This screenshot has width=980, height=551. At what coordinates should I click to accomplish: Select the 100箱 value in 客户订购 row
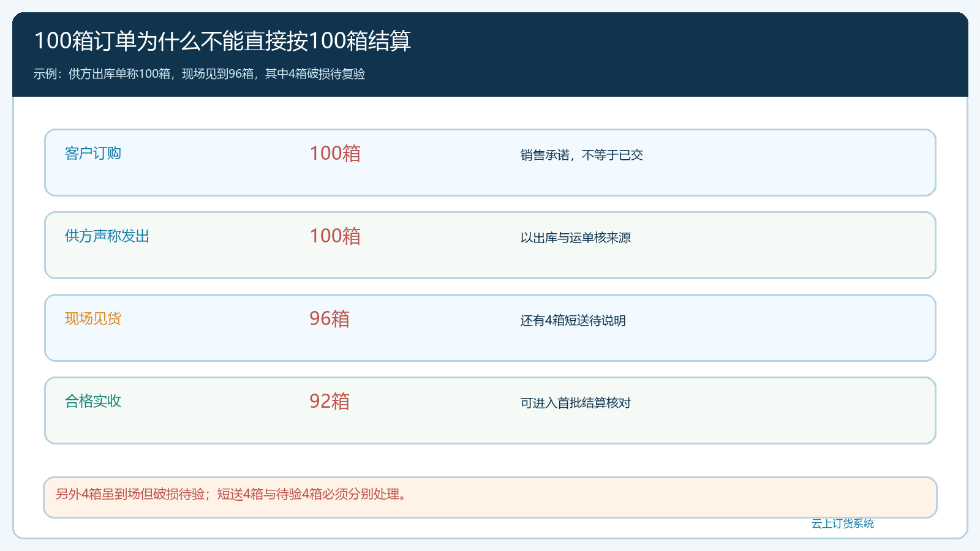pyautogui.click(x=335, y=153)
